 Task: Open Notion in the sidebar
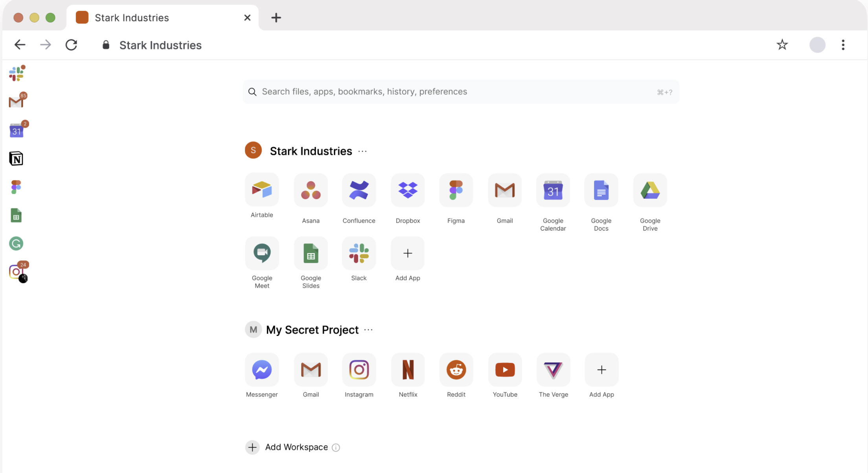point(16,159)
